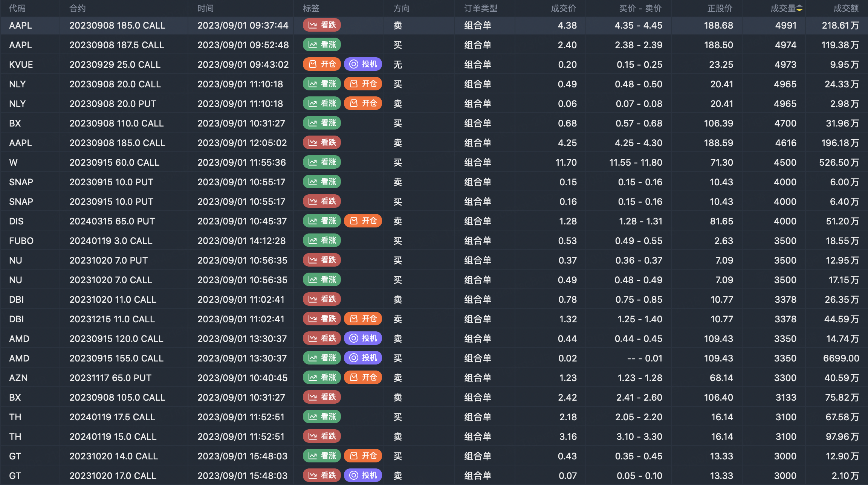Click 投机 tag on AMD 155.0 CALL row
This screenshot has height=485, width=868.
click(x=363, y=358)
